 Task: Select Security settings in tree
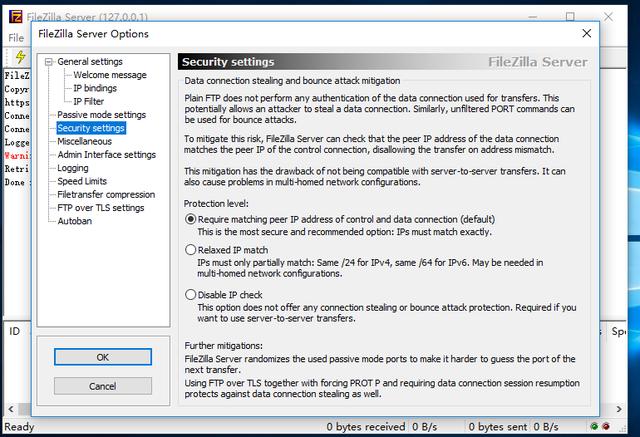[x=91, y=128]
